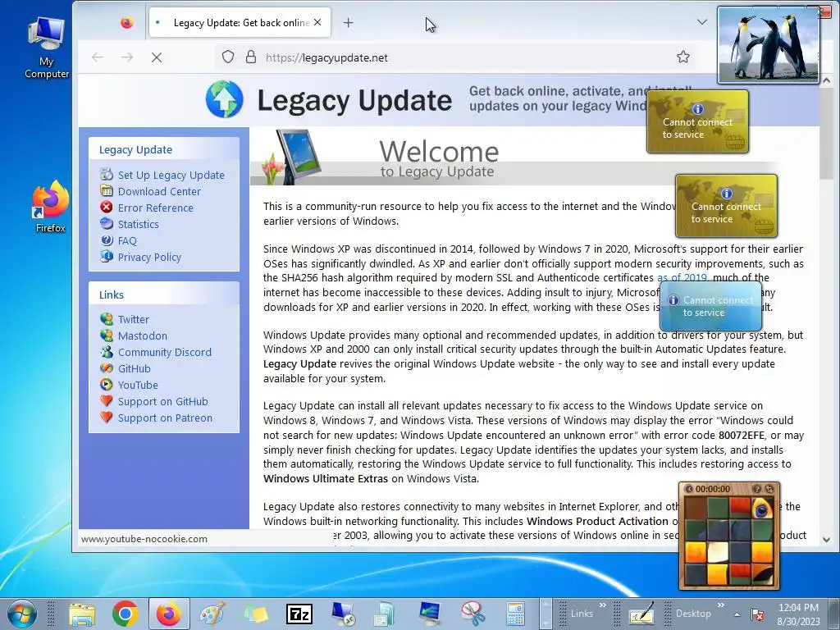Image resolution: width=840 pixels, height=630 pixels.
Task: Go forward with the forward arrow
Action: click(x=127, y=57)
